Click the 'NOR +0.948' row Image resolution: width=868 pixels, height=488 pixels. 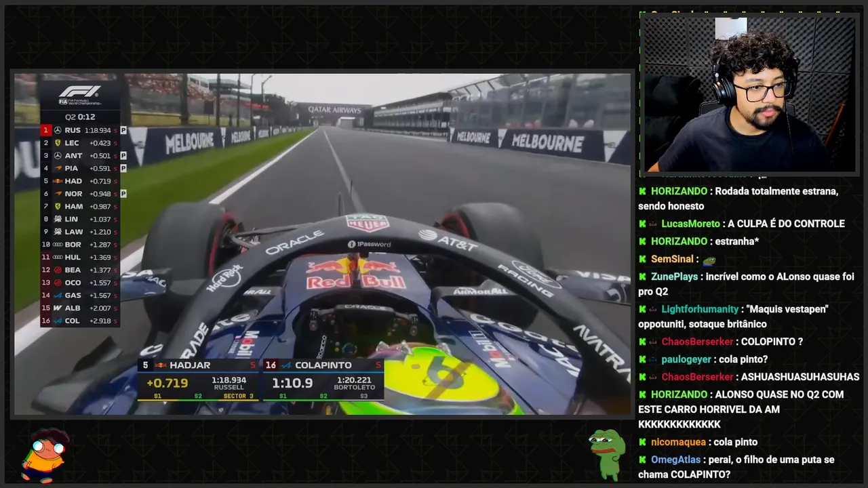tap(80, 194)
